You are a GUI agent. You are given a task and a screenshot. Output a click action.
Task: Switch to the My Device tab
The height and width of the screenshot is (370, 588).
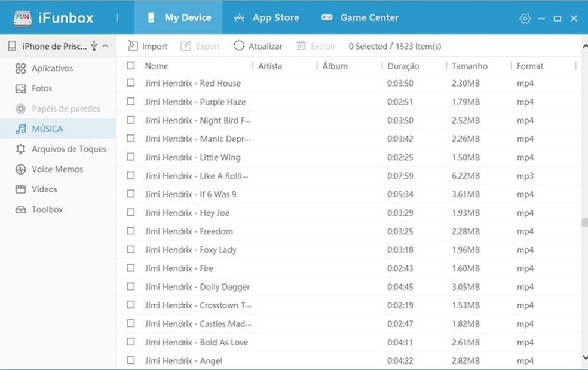tap(179, 18)
